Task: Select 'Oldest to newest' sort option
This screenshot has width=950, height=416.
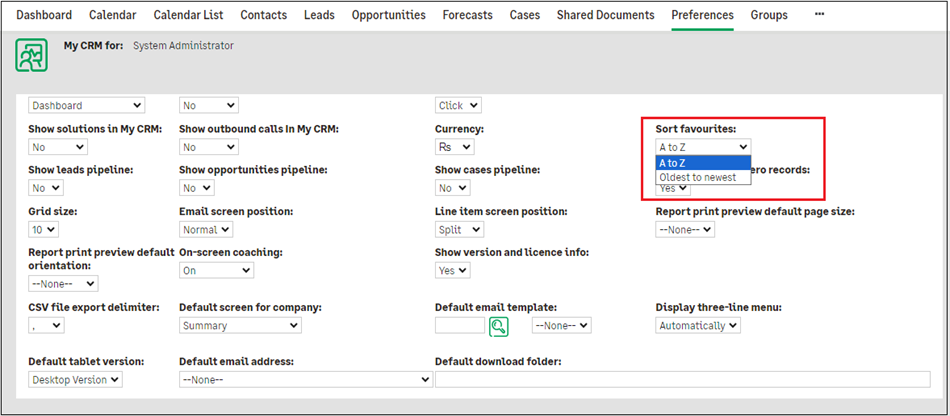Action: pos(697,178)
